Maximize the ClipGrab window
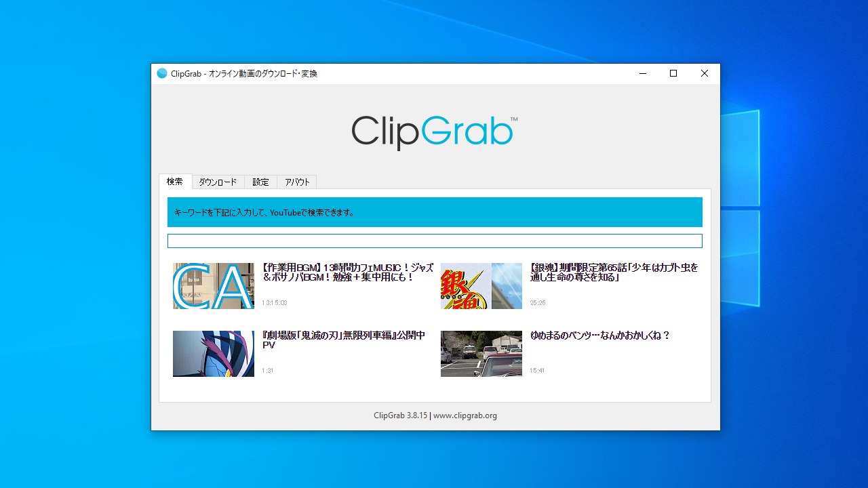Viewport: 868px width, 488px height. 673,73
